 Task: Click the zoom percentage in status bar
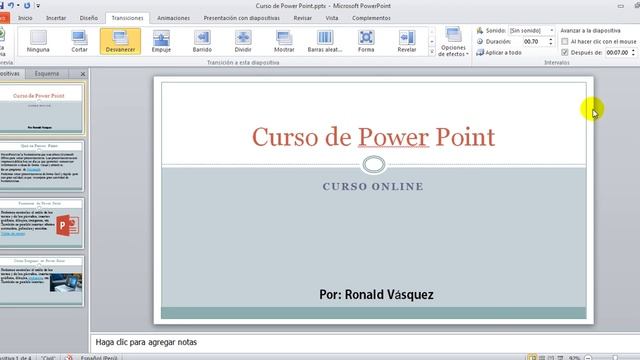574,358
